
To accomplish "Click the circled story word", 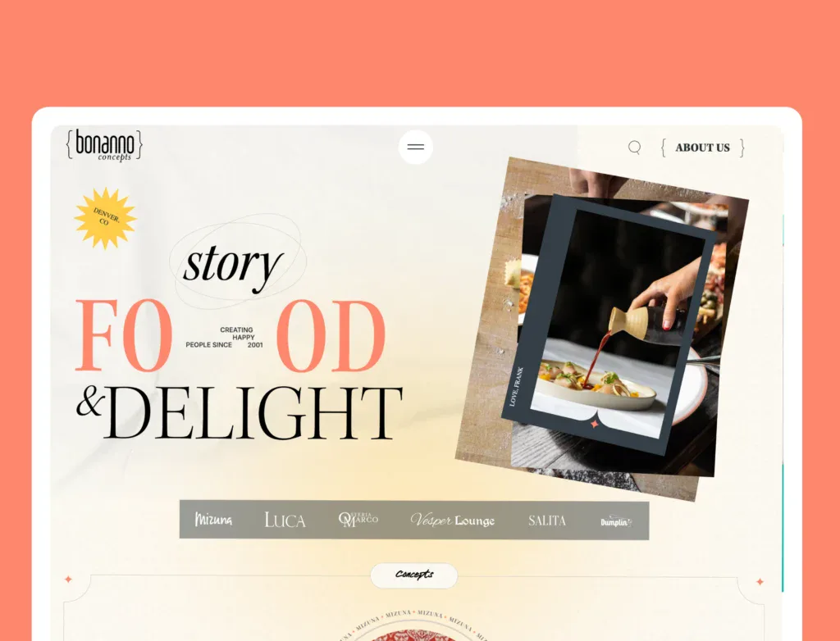I will click(x=232, y=263).
